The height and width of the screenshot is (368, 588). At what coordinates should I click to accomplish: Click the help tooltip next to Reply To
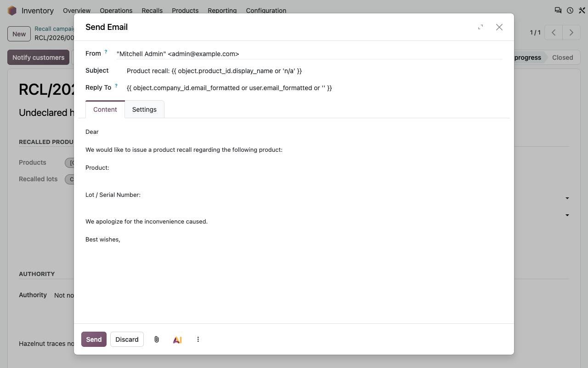116,86
